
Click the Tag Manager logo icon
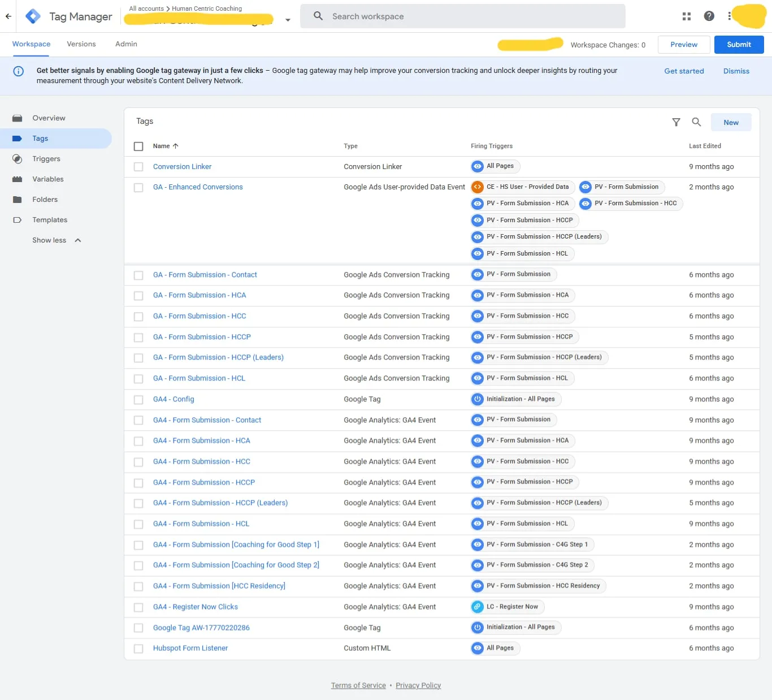[33, 16]
